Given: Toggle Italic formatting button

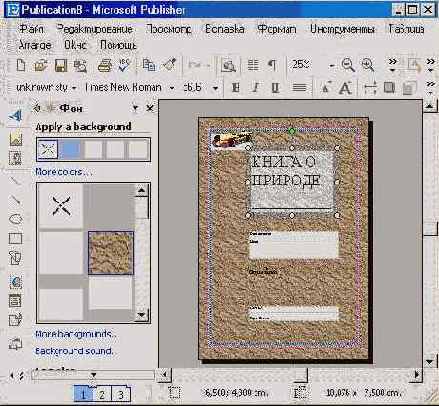Looking at the screenshot, I should click(x=256, y=88).
